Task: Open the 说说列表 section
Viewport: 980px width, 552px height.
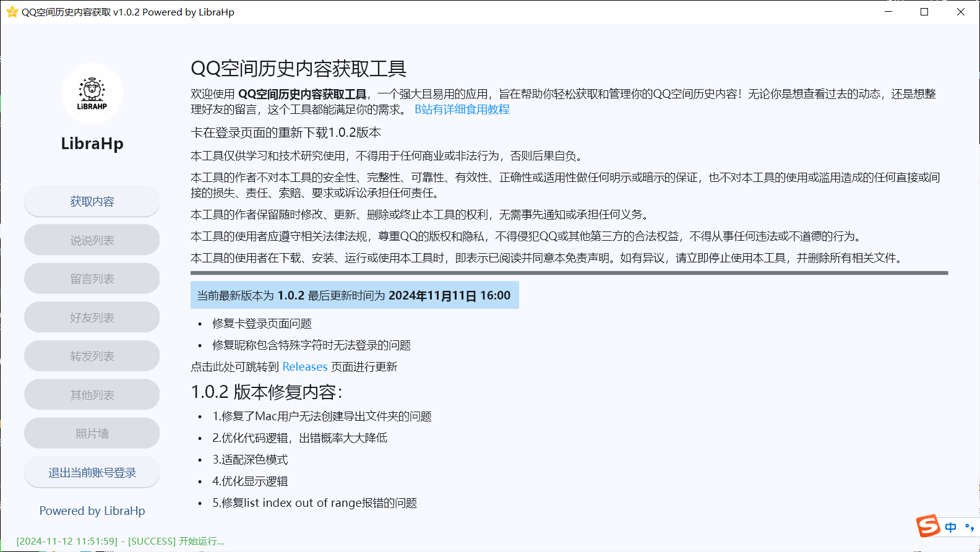Action: [92, 240]
